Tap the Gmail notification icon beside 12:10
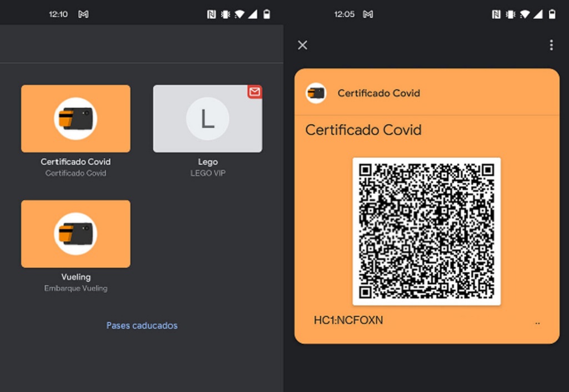 pyautogui.click(x=83, y=14)
